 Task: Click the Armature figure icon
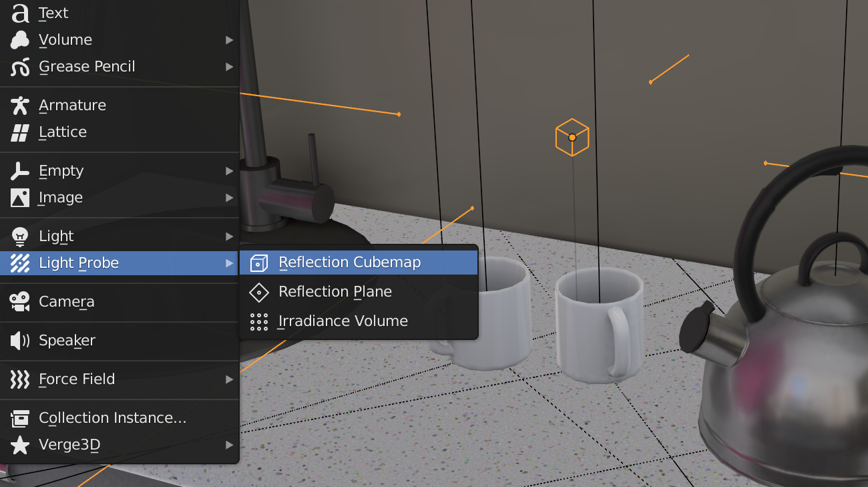[20, 106]
